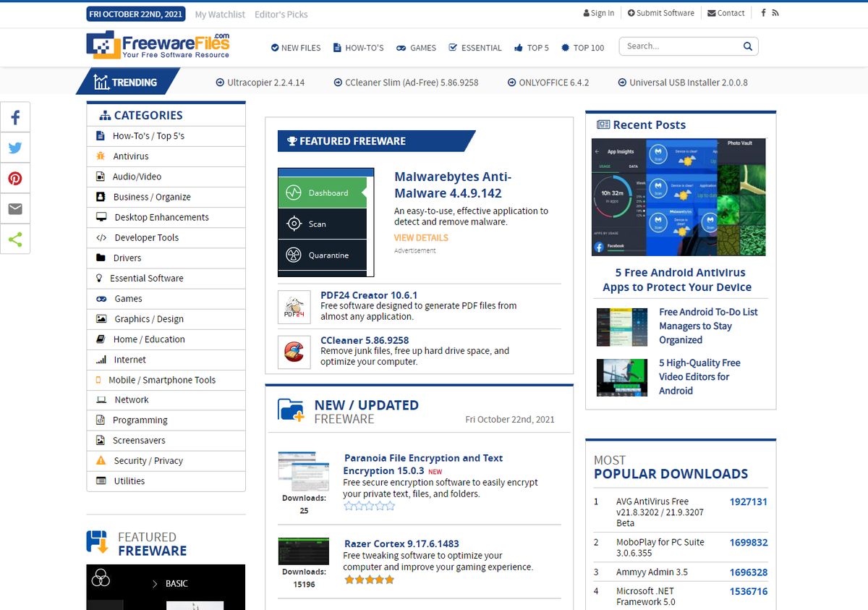Screen dimensions: 868x610
Task: Click the PDF24 Creator icon
Action: click(x=294, y=307)
